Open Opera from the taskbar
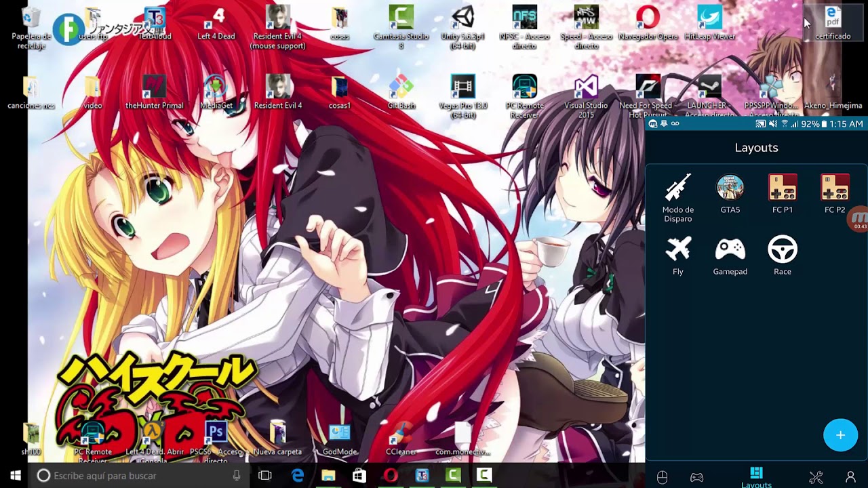This screenshot has width=868, height=488. 391,476
